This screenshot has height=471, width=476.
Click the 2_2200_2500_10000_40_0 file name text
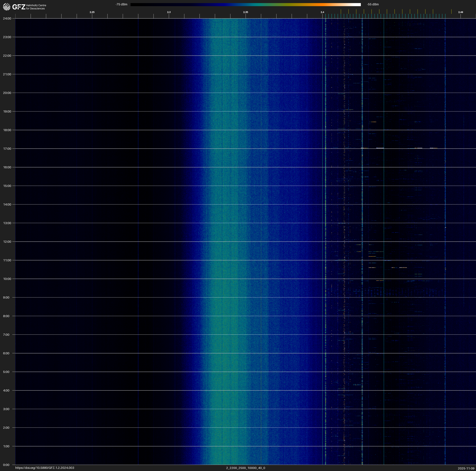(x=245, y=468)
